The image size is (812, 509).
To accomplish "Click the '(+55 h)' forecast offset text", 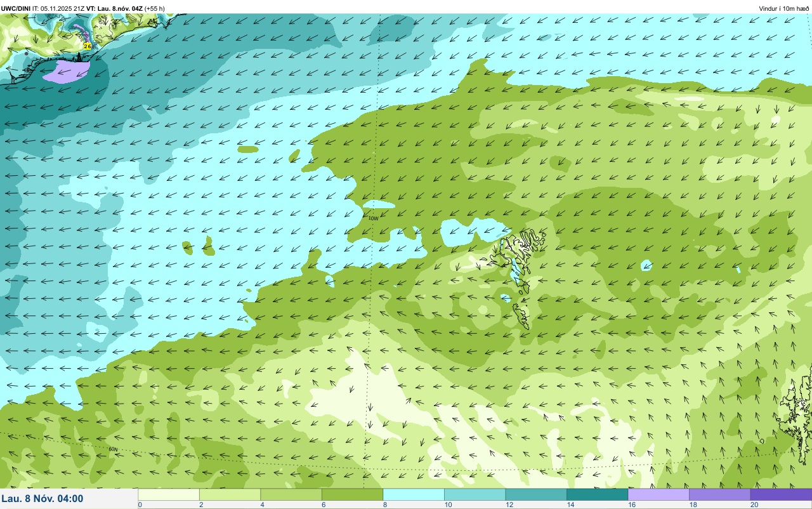I will (x=155, y=8).
